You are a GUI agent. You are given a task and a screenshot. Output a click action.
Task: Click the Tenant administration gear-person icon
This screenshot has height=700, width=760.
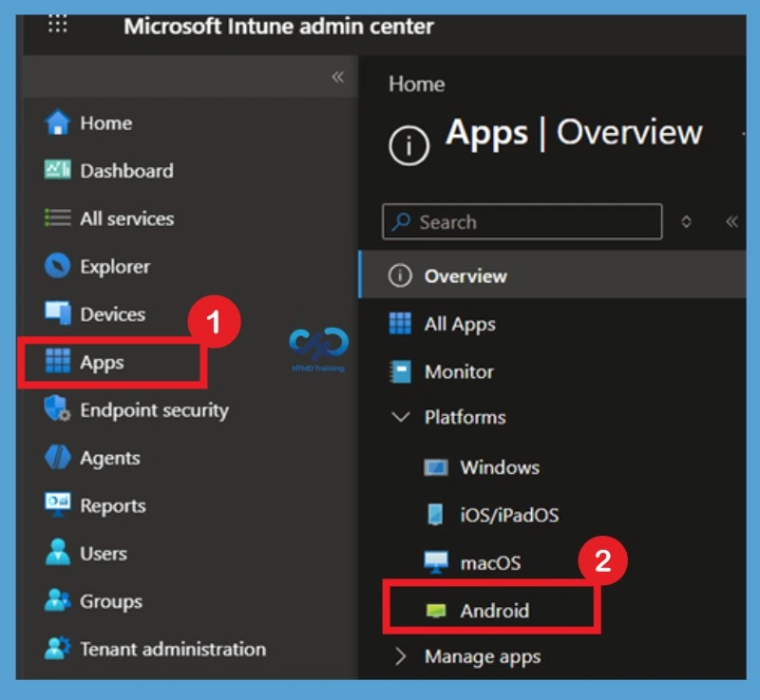pyautogui.click(x=58, y=648)
